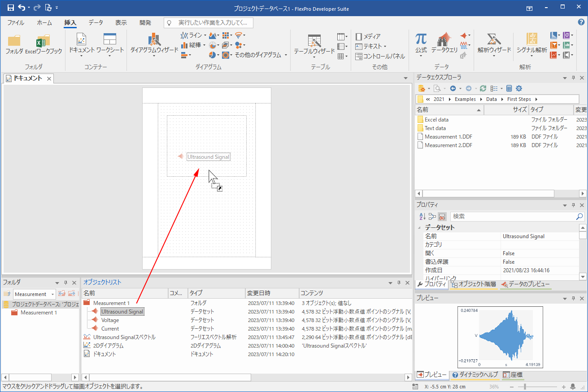Click the 2021 breadcrumb path segment
The width and height of the screenshot is (588, 392).
(439, 99)
